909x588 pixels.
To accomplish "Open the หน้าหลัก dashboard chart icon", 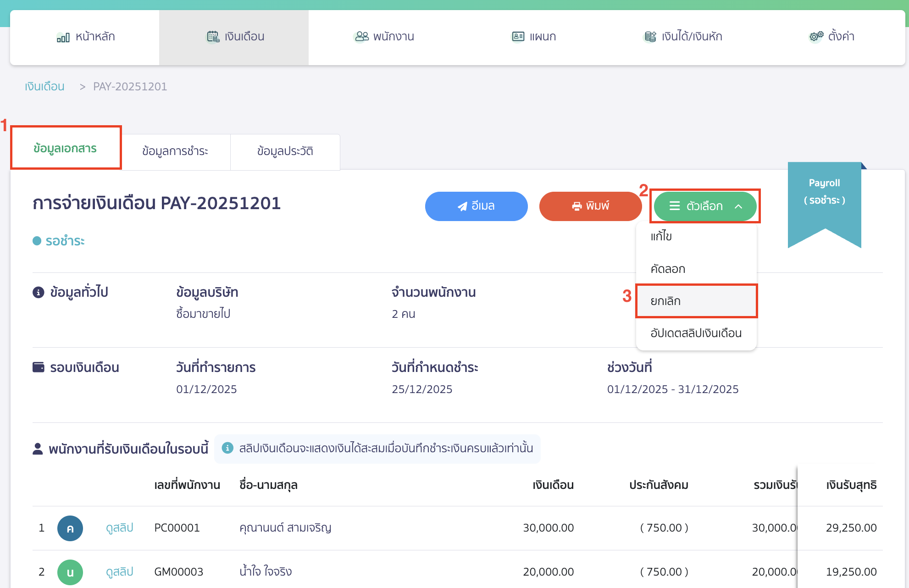I will [x=63, y=37].
